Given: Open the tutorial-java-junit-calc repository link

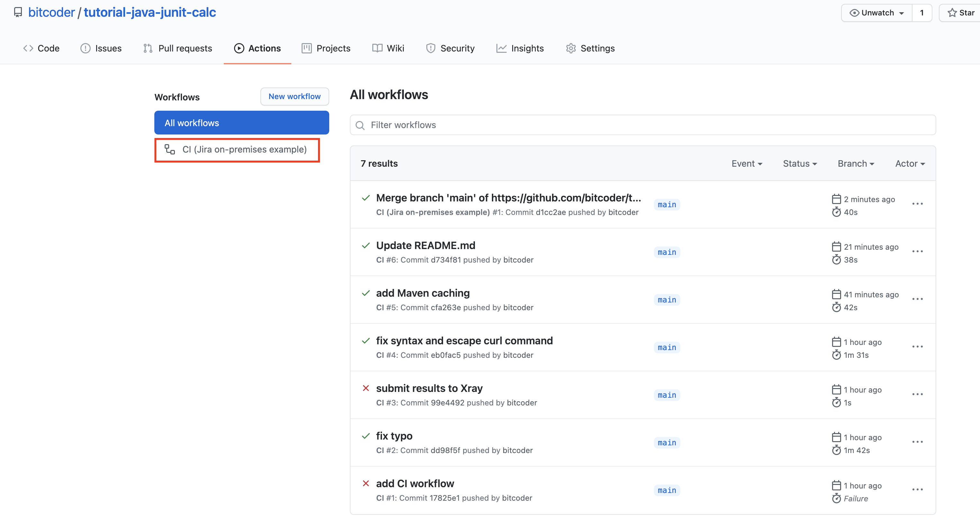Looking at the screenshot, I should click(x=150, y=12).
